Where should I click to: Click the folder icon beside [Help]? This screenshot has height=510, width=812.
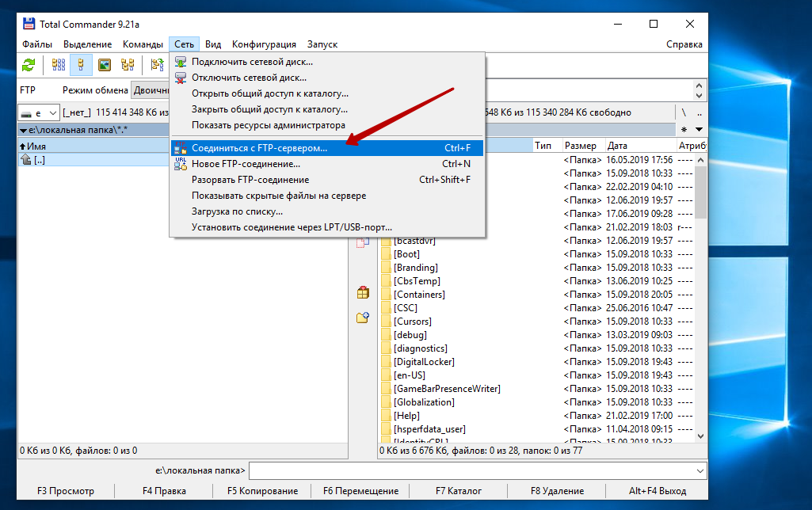386,416
